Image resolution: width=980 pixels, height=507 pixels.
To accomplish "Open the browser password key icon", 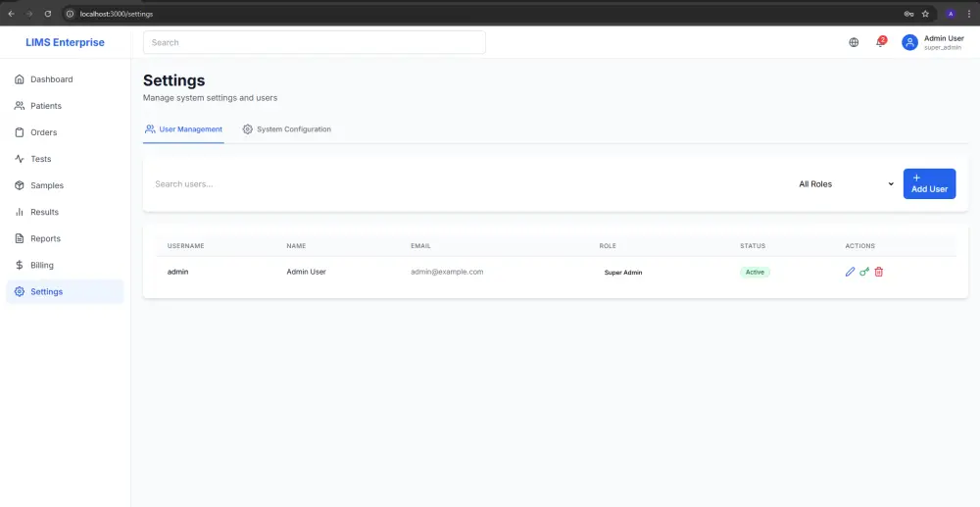I will [x=908, y=13].
